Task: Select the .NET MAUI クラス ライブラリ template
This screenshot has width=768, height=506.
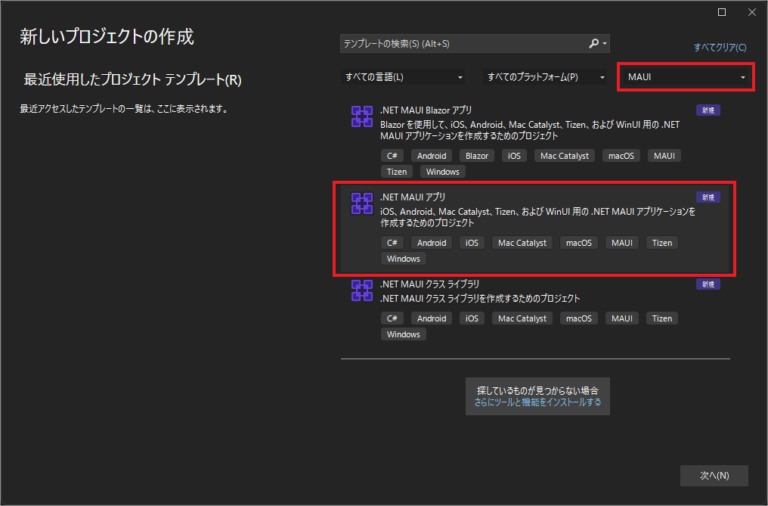Action: (x=537, y=292)
